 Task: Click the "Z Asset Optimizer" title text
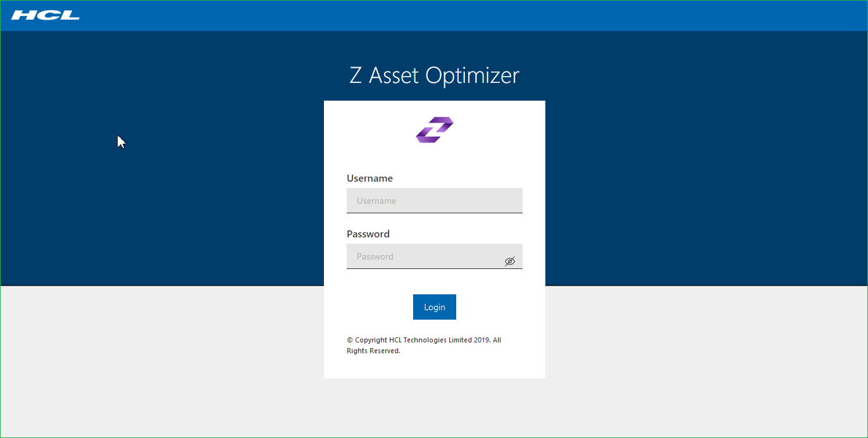coord(435,75)
